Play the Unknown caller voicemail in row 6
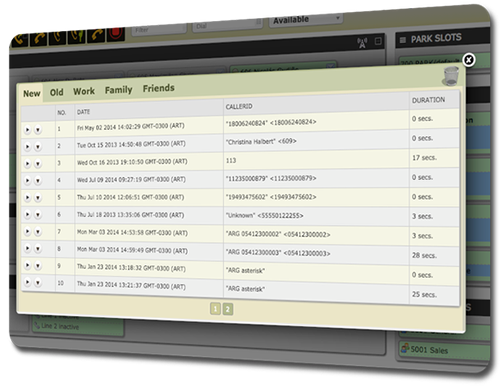This screenshot has width=500, height=391. (x=27, y=215)
